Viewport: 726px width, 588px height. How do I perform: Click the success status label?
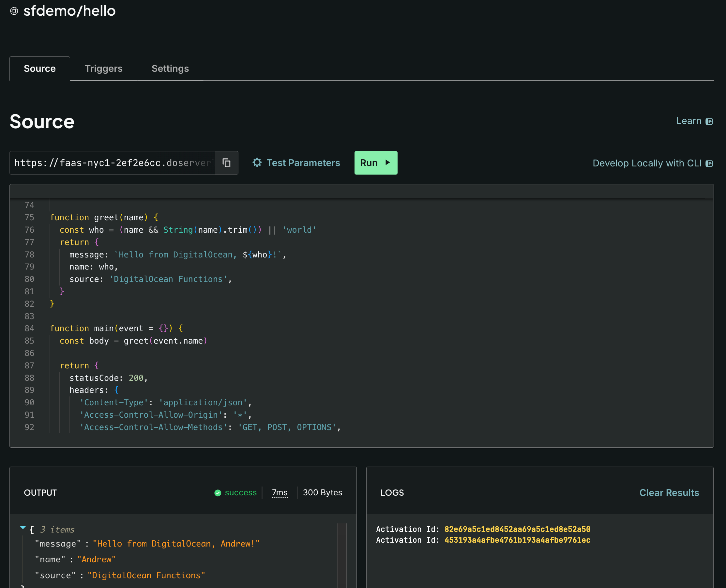241,492
